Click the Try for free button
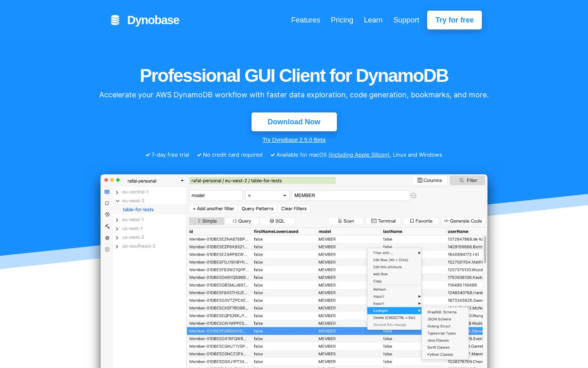The width and height of the screenshot is (588, 368). tap(454, 20)
